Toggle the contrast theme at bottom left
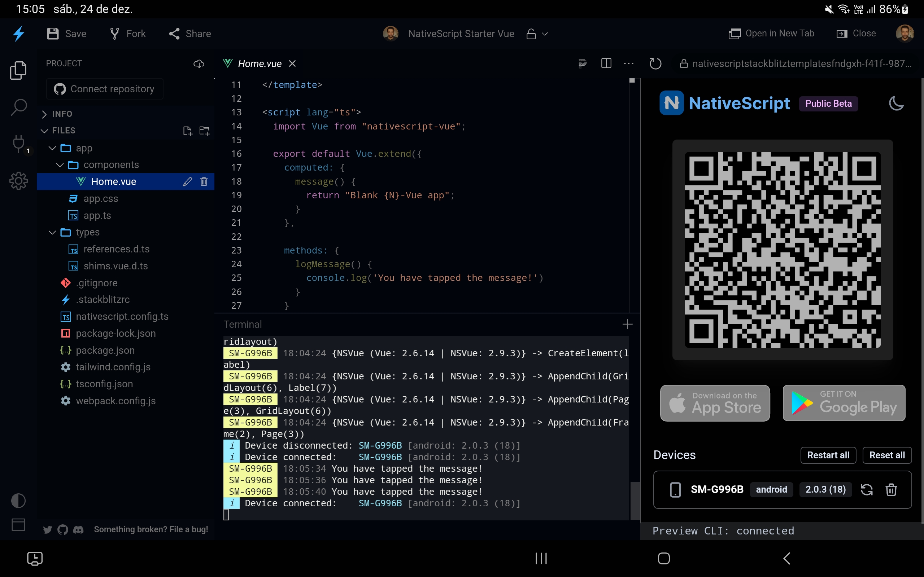The height and width of the screenshot is (577, 924). pos(18,501)
